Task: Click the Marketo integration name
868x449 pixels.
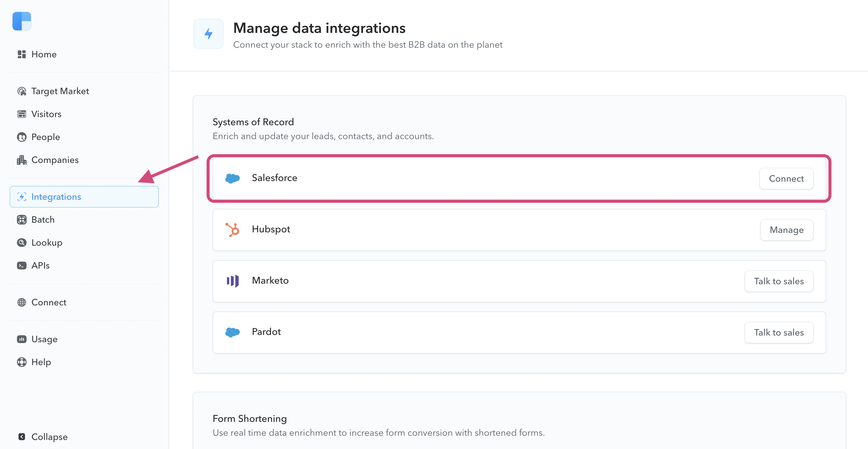Action: coord(270,281)
